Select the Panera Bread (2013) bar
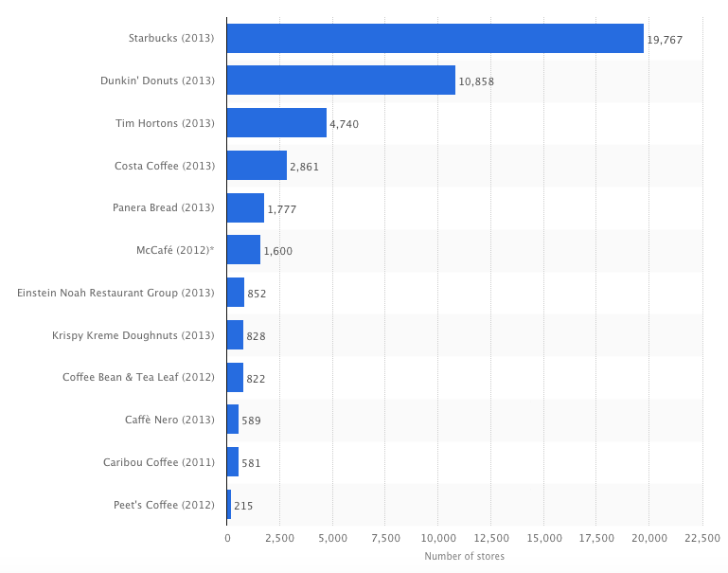This screenshot has width=728, height=573. tap(245, 208)
